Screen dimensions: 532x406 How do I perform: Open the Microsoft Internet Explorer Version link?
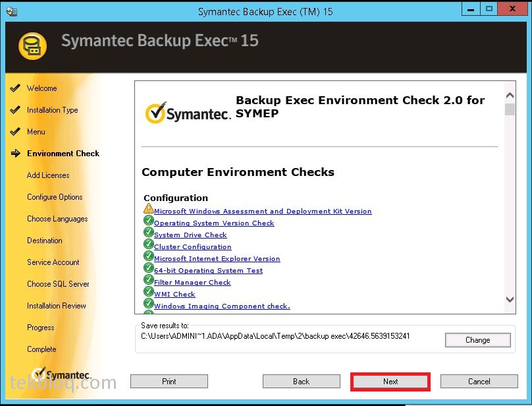pos(217,259)
